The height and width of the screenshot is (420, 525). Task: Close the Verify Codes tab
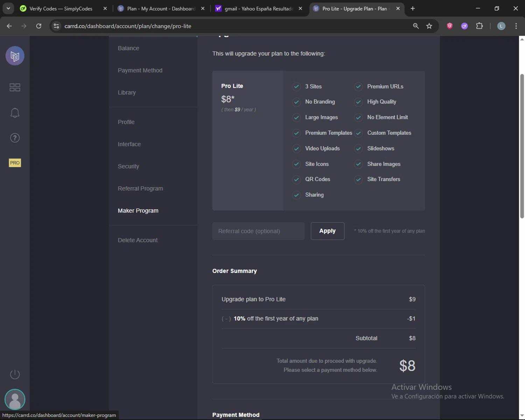pyautogui.click(x=105, y=8)
